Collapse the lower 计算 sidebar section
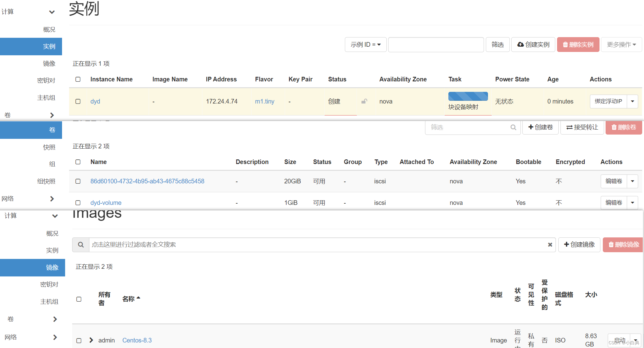Screen dimensions: 644x348 [x=55, y=216]
